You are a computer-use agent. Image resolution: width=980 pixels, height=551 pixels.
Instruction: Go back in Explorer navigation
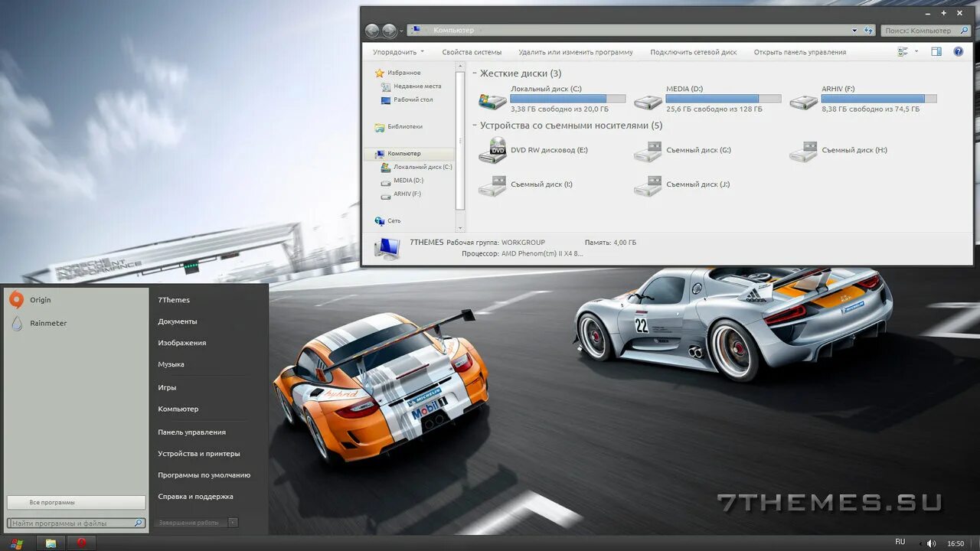(373, 31)
